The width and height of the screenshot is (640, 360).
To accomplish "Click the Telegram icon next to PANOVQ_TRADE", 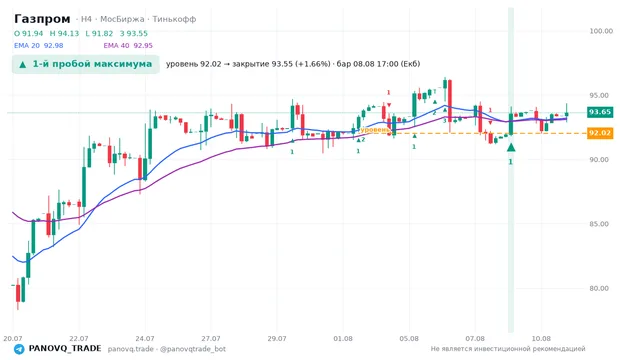I will (x=19, y=349).
